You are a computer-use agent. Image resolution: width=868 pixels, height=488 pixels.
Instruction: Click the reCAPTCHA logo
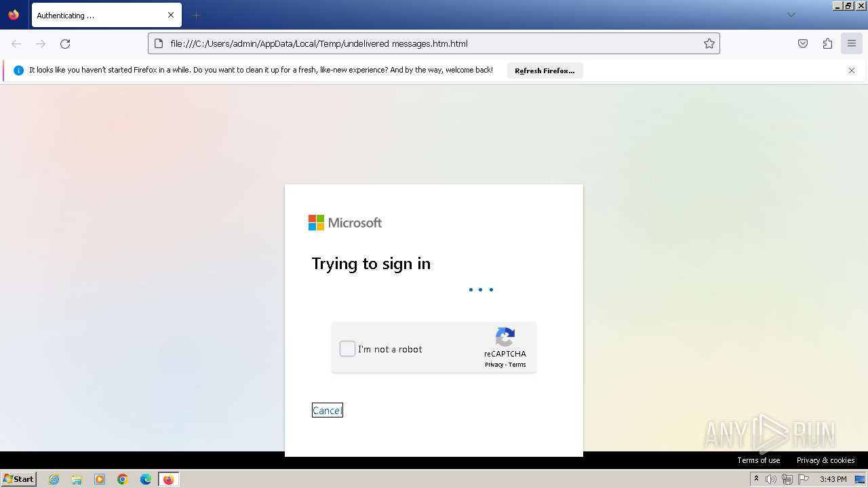pyautogui.click(x=505, y=337)
